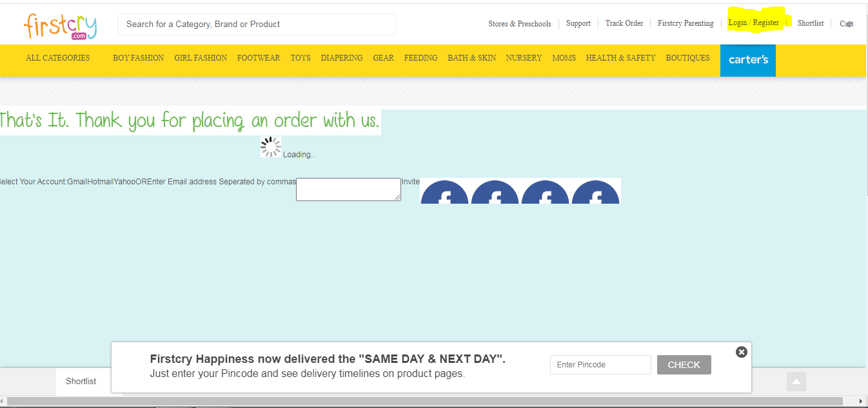Open the Boy Fashion menu
Image resolution: width=868 pixels, height=408 pixels.
[x=138, y=58]
